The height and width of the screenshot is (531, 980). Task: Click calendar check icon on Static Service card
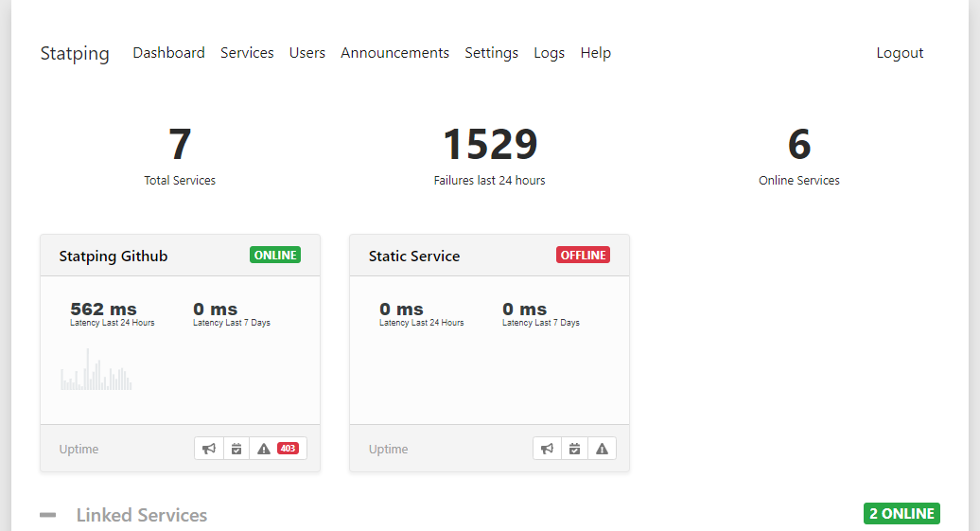click(574, 449)
